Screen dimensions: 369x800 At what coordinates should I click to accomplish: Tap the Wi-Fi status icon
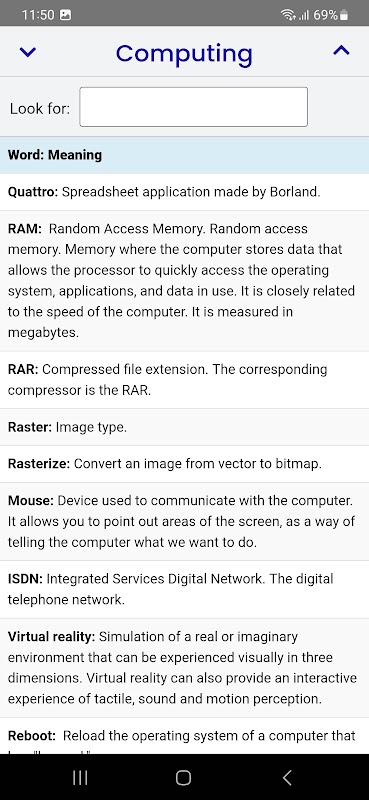[x=288, y=15]
